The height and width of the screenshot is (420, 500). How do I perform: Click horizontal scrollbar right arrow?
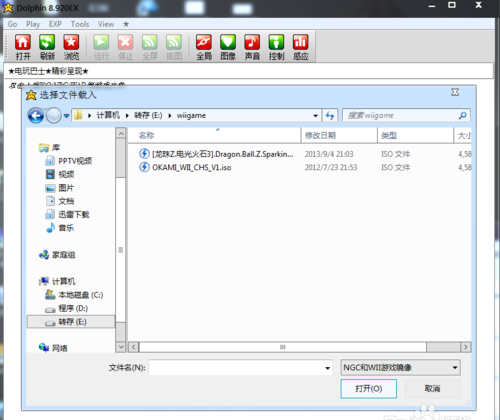[x=466, y=347]
